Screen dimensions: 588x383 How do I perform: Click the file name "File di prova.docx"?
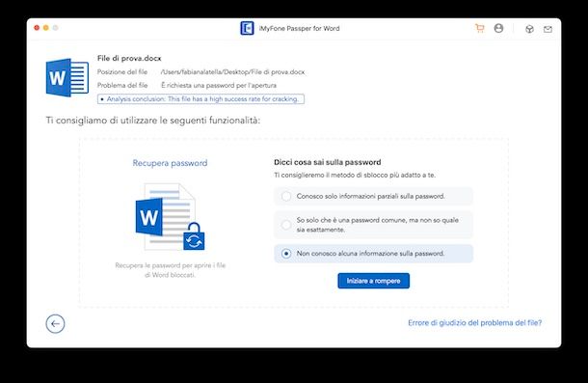coord(129,58)
